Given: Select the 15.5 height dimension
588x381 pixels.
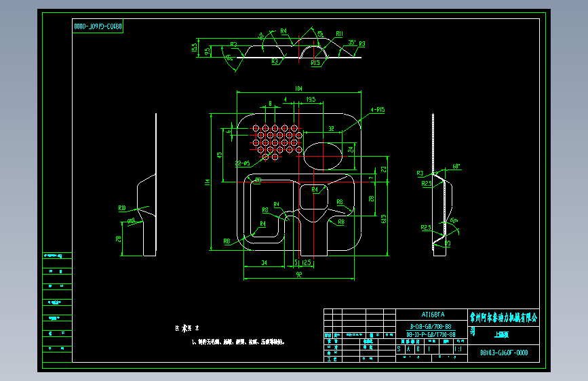Looking at the screenshot, I should 194,47.
